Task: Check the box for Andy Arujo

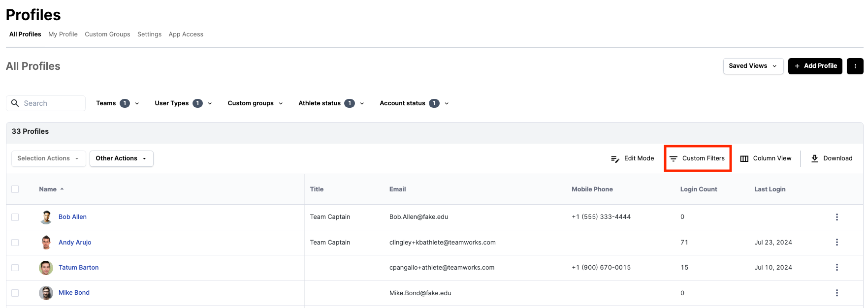Action: tap(15, 243)
